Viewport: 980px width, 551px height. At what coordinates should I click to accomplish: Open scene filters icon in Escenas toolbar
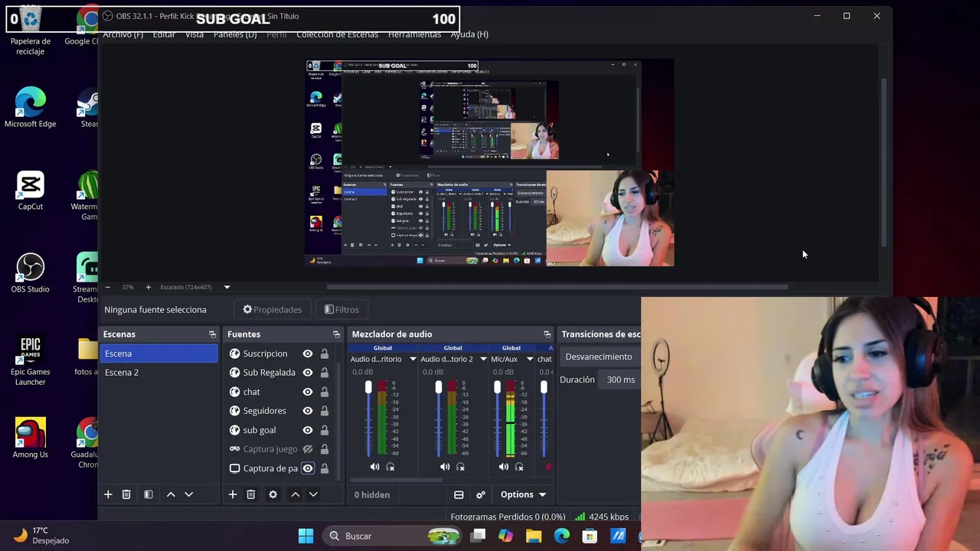(x=149, y=494)
